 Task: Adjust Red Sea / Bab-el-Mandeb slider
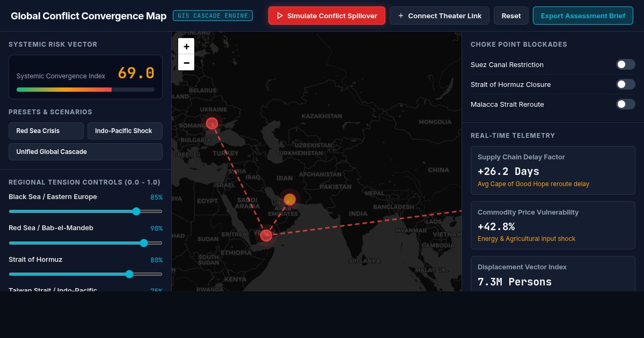click(85, 243)
